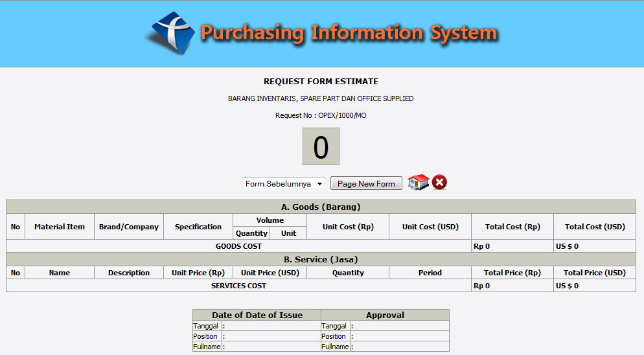644x355 pixels.
Task: Click the Total Price (Rp) column header
Action: (512, 273)
